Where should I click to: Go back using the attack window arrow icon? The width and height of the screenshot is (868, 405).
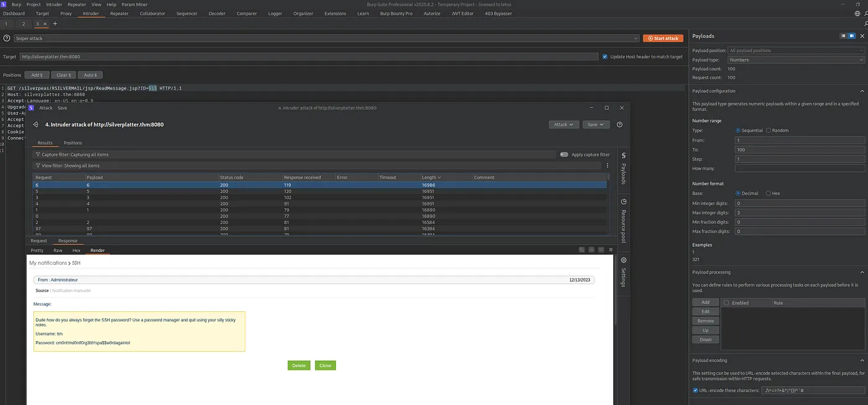pyautogui.click(x=36, y=125)
